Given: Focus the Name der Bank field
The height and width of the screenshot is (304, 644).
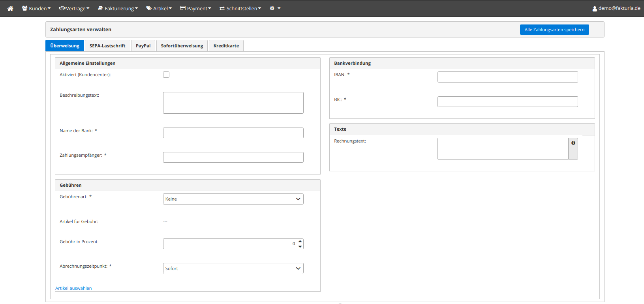Looking at the screenshot, I should [x=233, y=133].
